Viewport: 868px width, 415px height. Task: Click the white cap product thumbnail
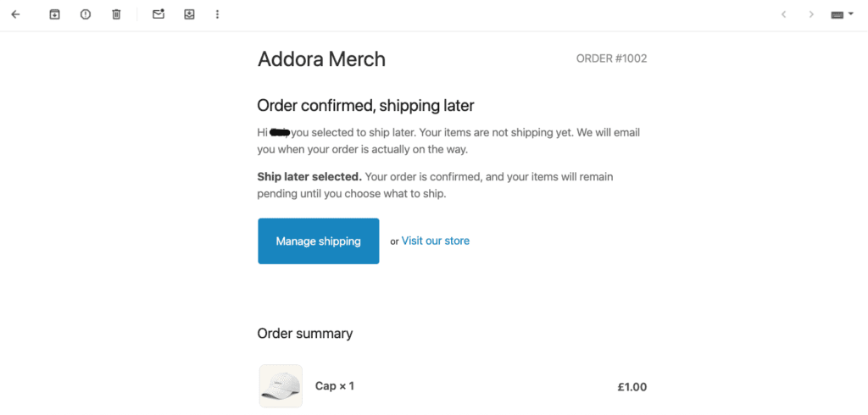tap(280, 386)
